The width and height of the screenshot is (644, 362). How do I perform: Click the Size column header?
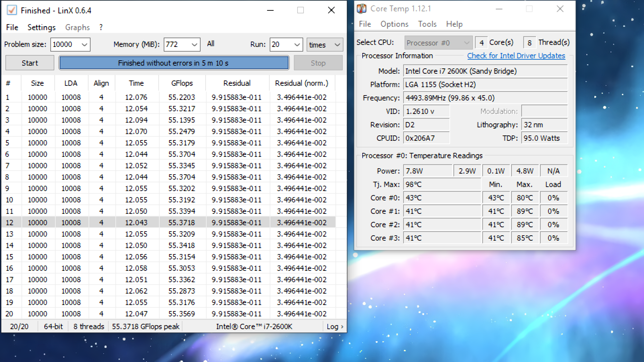[x=37, y=83]
